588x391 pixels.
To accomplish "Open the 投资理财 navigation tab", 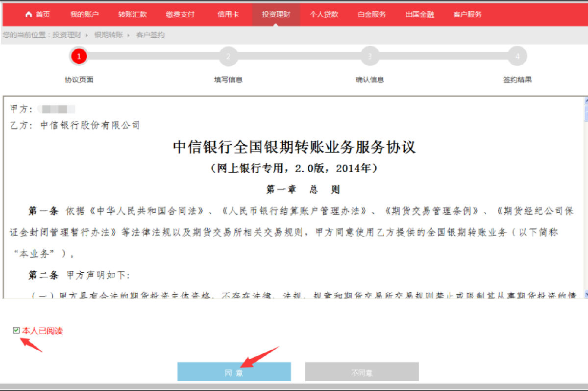I will [x=276, y=15].
